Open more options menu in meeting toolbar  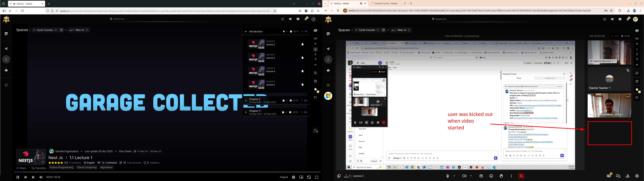click(511, 176)
